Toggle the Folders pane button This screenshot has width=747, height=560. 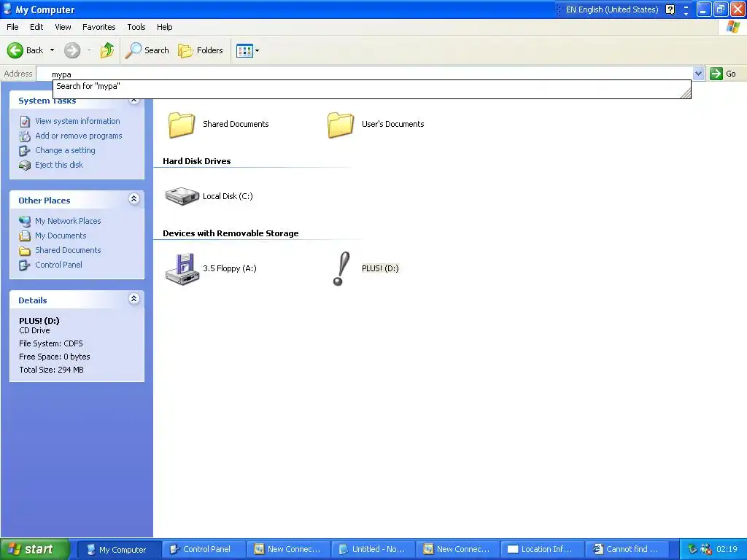[x=200, y=50]
